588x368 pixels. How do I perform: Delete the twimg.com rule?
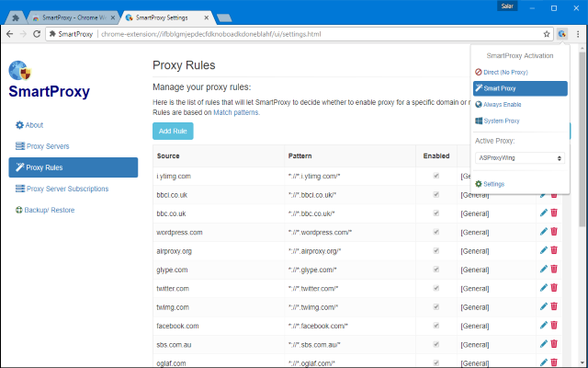click(554, 306)
